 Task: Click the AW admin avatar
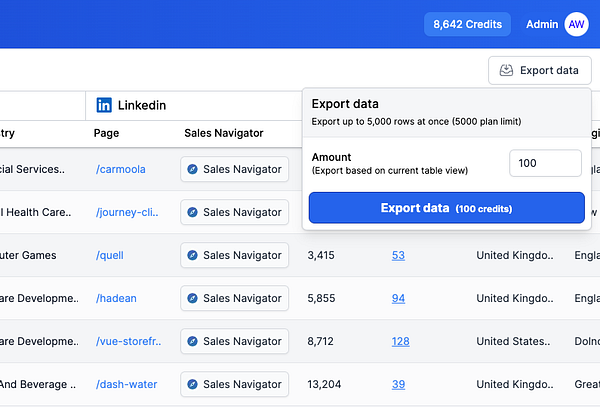pos(576,24)
